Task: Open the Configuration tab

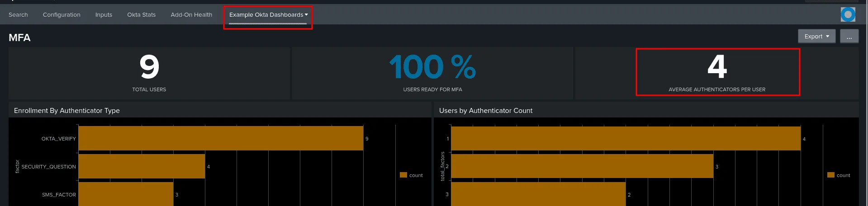Action: point(62,14)
